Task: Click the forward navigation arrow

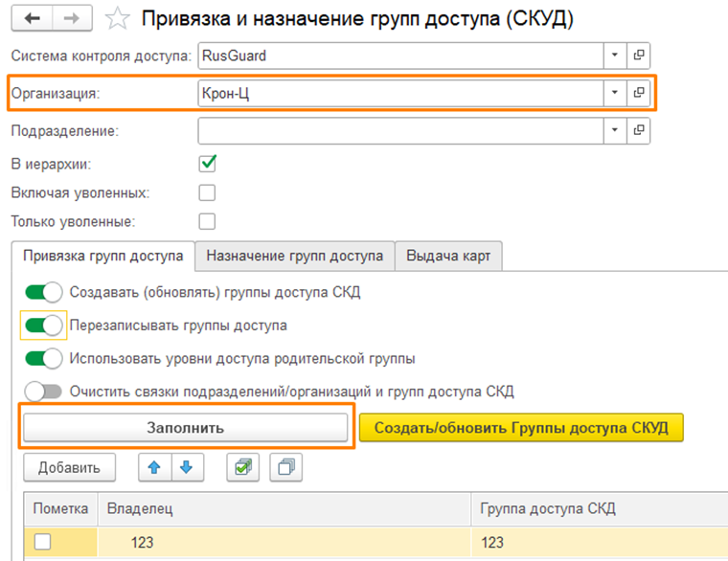Action: [x=71, y=19]
